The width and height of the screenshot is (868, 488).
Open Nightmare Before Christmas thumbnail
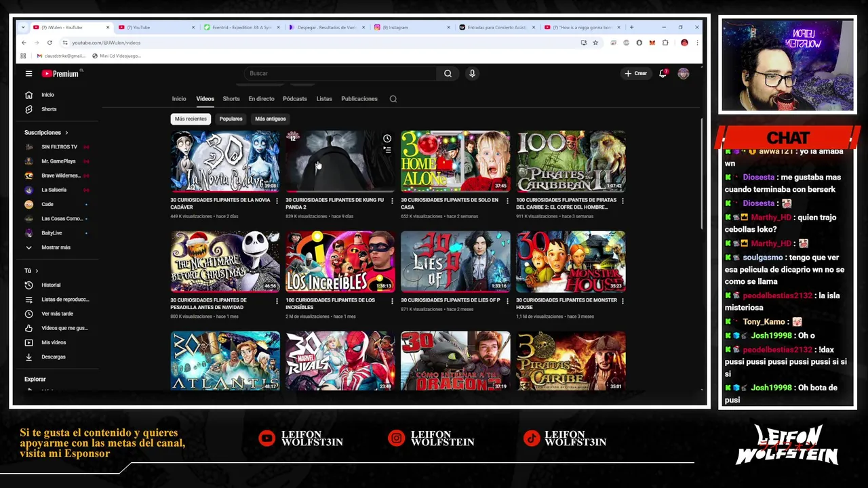click(x=225, y=262)
